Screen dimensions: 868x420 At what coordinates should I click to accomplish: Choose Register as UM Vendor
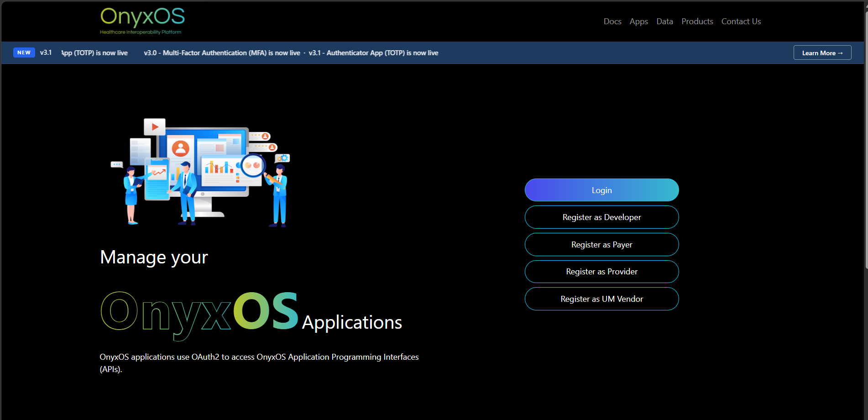[601, 299]
